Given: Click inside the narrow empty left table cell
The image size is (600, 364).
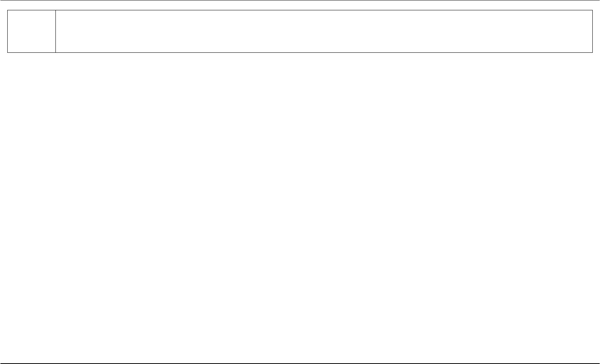Looking at the screenshot, I should coord(31,31).
